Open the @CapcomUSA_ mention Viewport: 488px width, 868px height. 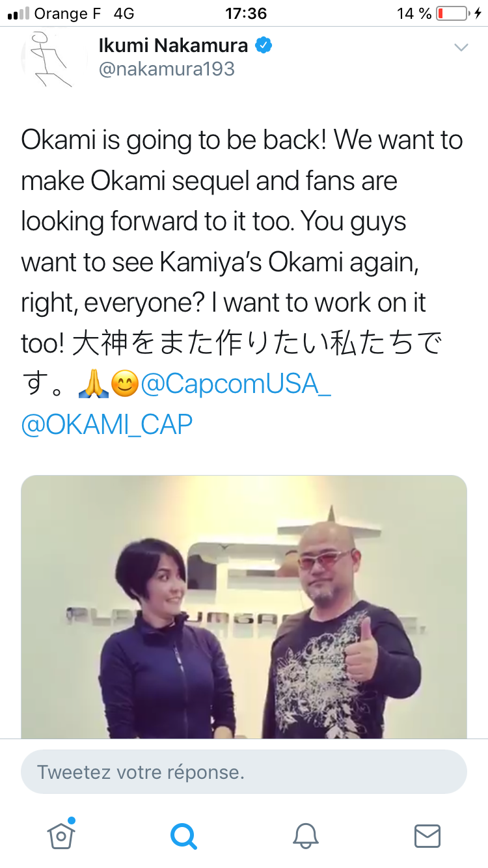[236, 385]
